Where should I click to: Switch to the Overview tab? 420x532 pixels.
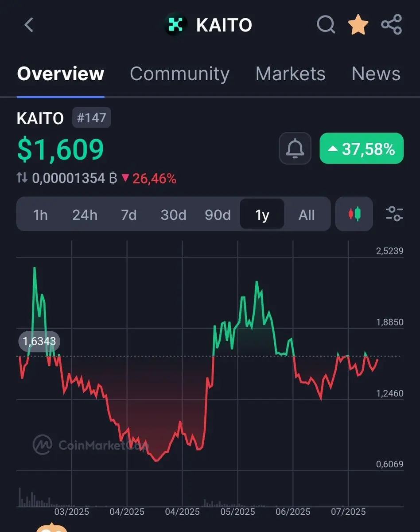tap(61, 74)
